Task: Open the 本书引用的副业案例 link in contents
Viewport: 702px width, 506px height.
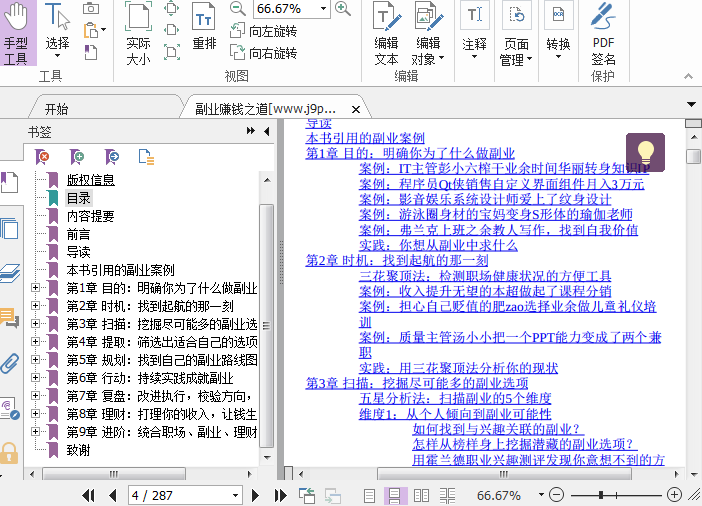Action: (x=365, y=138)
